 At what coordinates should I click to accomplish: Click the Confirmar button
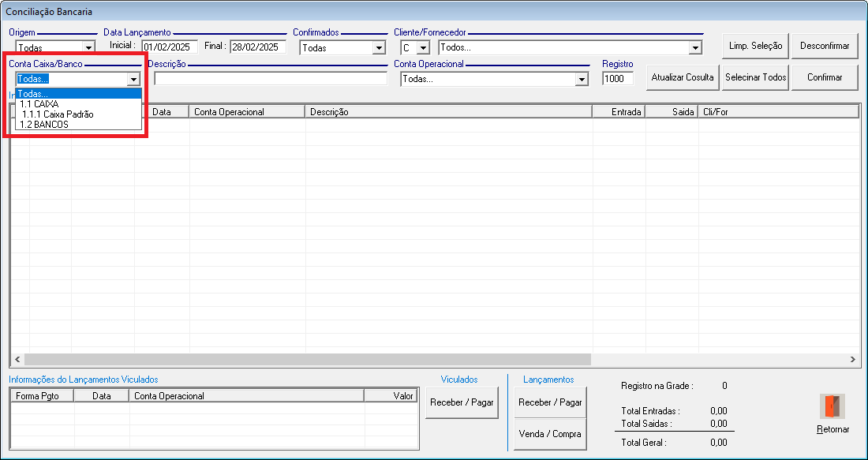tap(825, 77)
